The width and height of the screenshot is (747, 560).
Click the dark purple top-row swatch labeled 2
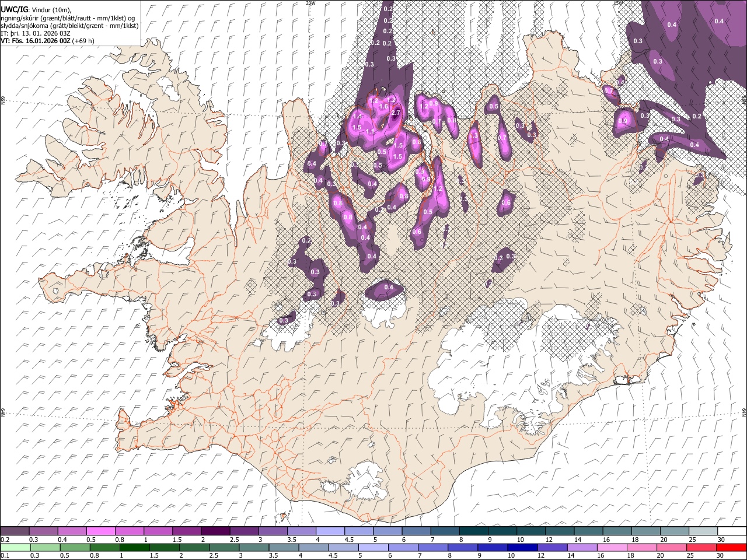tap(215, 531)
